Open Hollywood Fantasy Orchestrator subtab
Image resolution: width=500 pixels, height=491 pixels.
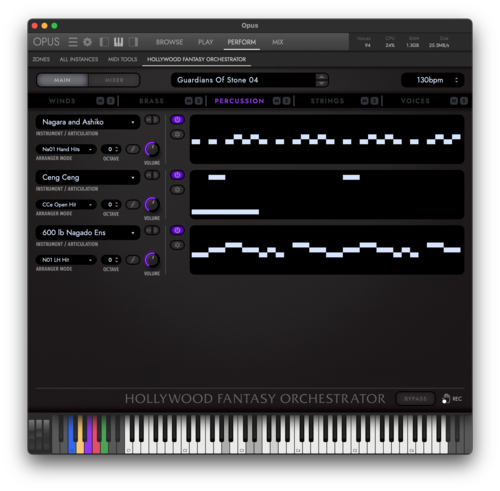[196, 59]
